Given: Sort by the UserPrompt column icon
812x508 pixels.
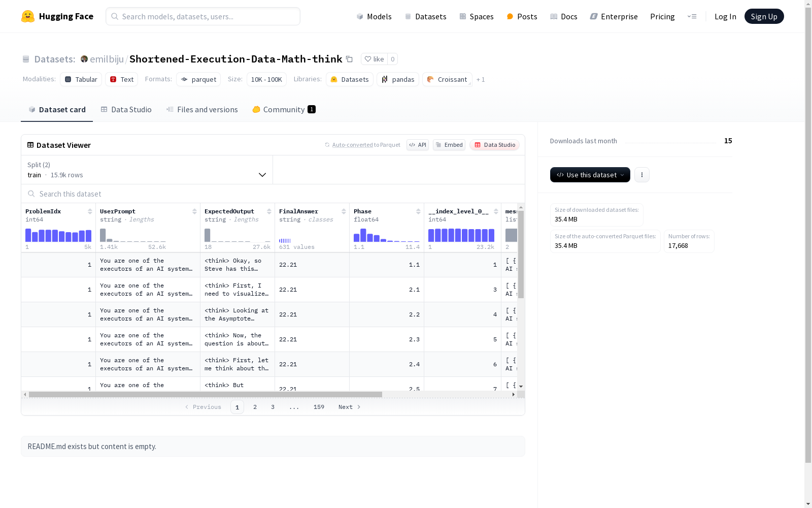Looking at the screenshot, I should click(194, 211).
